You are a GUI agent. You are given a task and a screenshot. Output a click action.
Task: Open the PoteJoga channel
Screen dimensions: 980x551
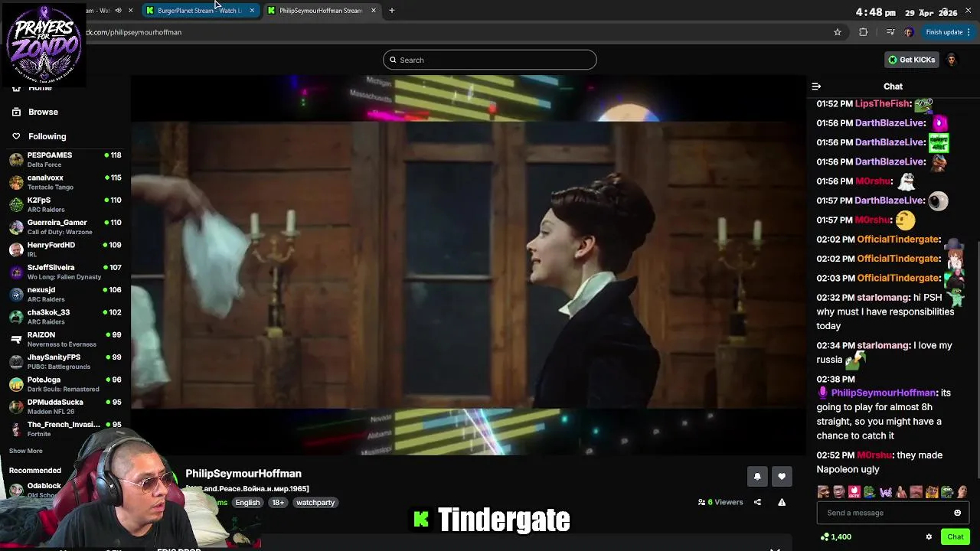(x=65, y=384)
